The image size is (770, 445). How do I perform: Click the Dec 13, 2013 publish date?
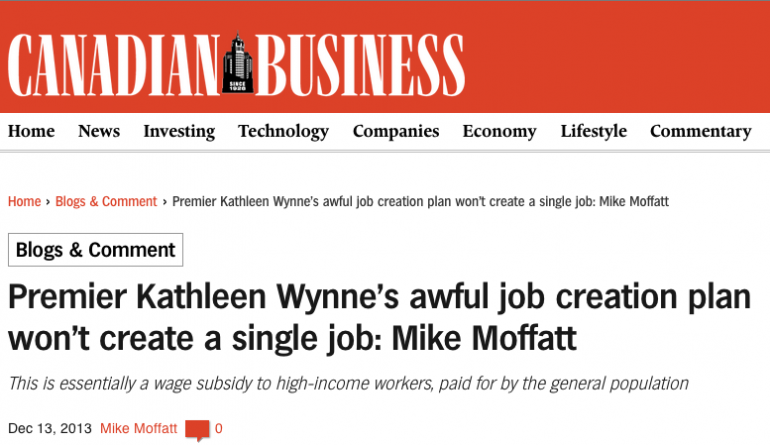point(49,429)
